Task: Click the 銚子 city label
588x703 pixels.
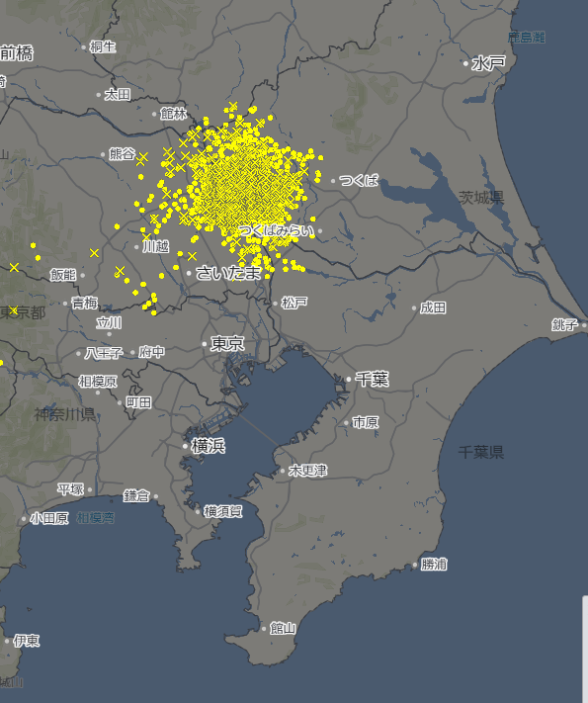Action: click(x=564, y=324)
